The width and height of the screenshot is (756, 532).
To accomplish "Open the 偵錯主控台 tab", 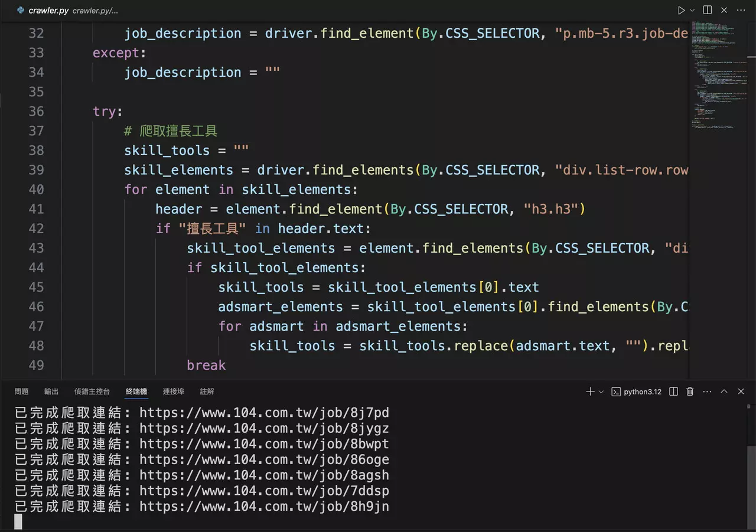I will [92, 391].
